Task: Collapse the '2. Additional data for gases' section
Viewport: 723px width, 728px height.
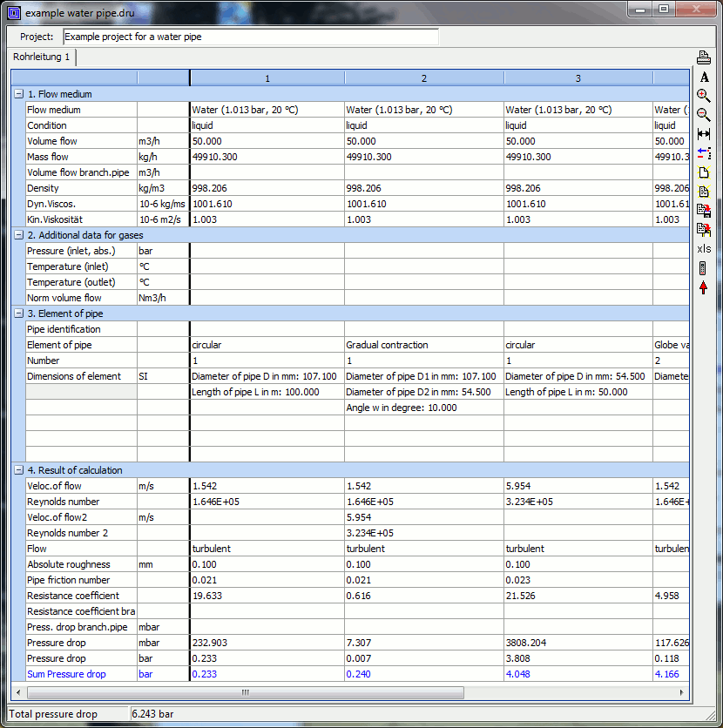Action: [18, 235]
